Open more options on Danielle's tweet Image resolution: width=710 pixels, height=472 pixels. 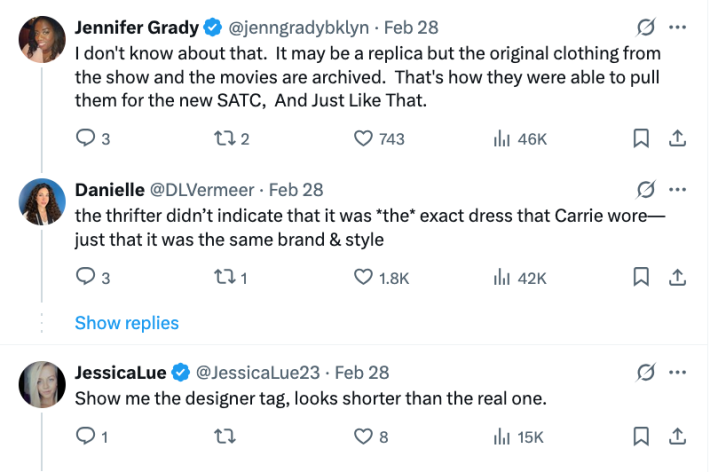(678, 190)
